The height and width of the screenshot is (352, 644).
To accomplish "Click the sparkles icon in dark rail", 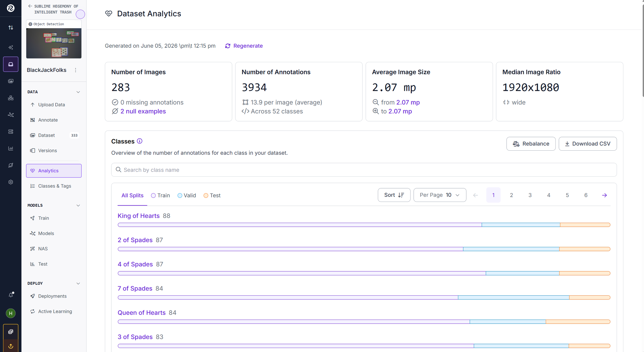I will (x=11, y=47).
